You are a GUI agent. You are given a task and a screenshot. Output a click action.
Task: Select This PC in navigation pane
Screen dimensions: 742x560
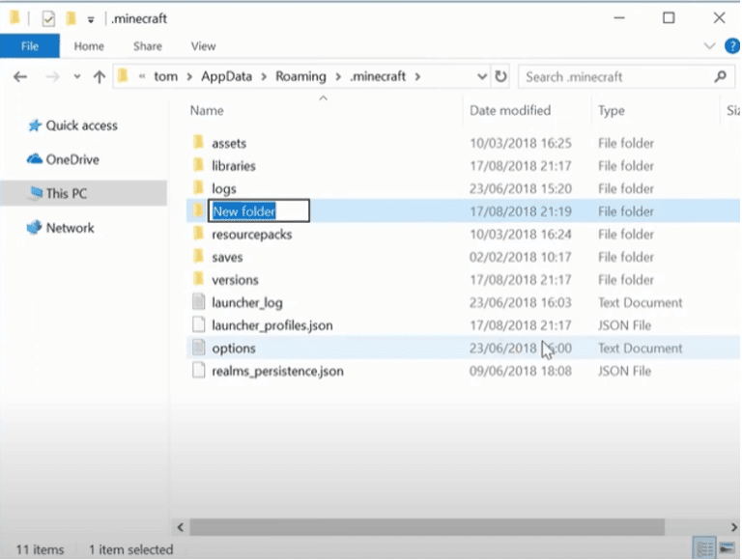point(66,193)
